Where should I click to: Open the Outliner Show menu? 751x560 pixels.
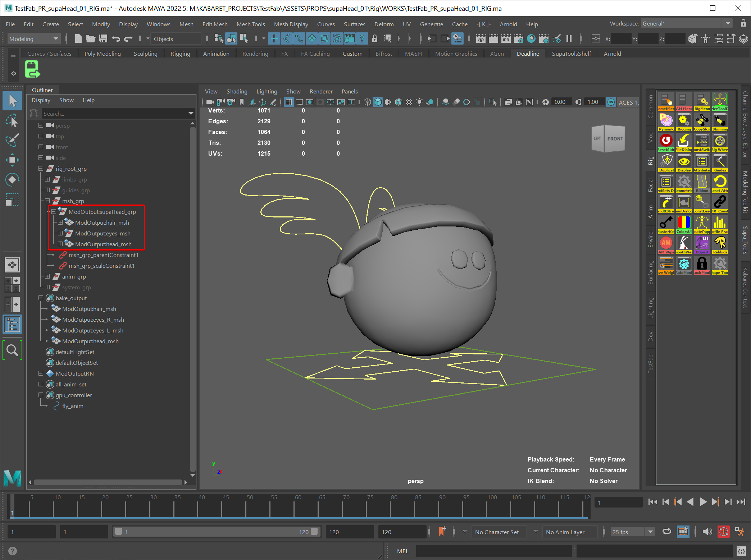[66, 100]
